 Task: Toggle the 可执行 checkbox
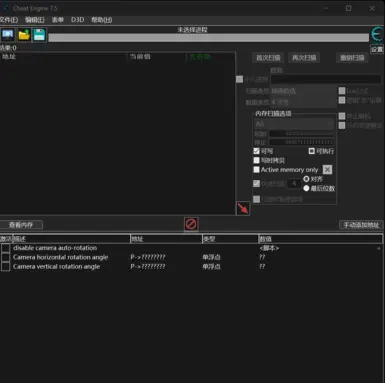point(311,151)
